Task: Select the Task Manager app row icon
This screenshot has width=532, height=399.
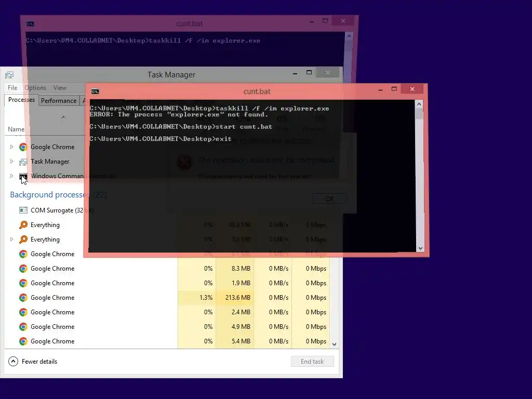Action: pos(23,162)
